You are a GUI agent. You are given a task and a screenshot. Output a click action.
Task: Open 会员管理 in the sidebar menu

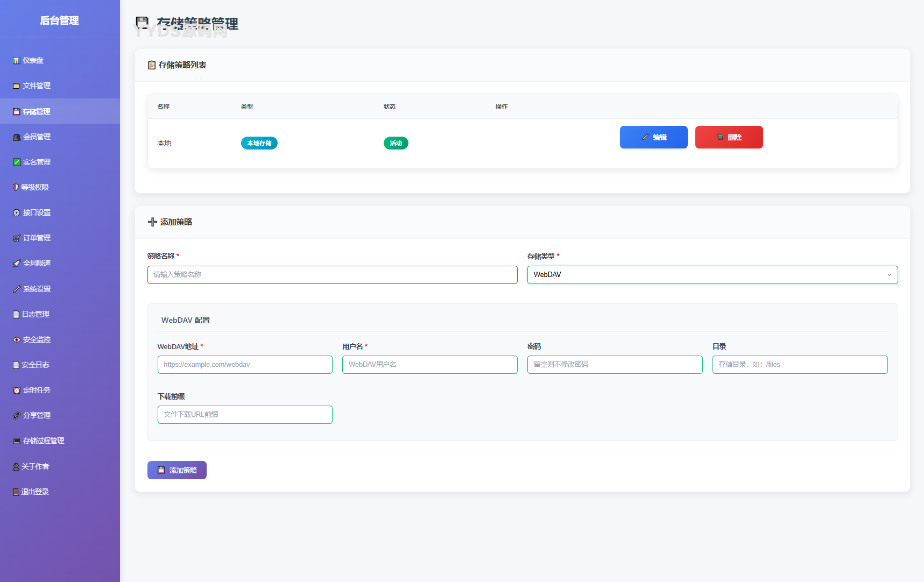point(37,137)
